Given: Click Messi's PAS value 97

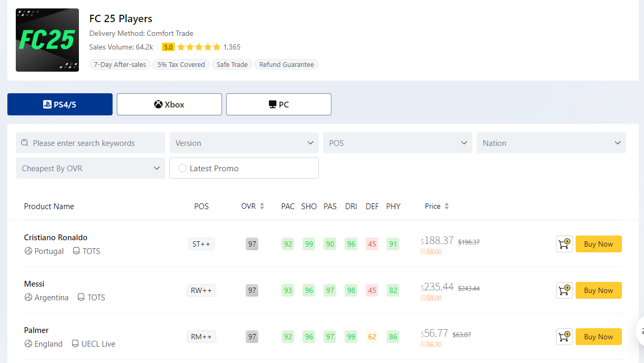Looking at the screenshot, I should (330, 290).
